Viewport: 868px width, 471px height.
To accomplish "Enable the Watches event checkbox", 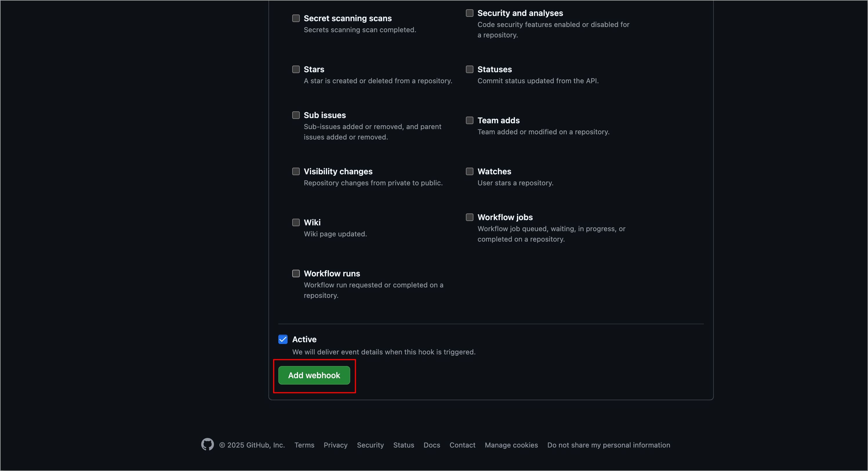I will [x=469, y=172].
